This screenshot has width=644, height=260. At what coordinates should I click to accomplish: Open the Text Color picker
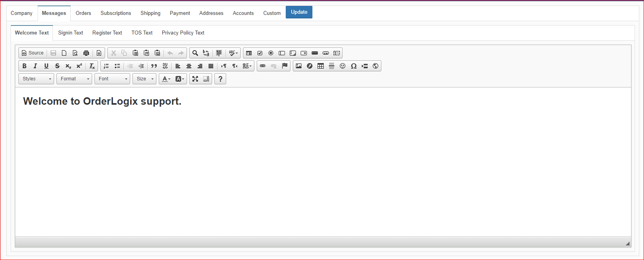[166, 79]
